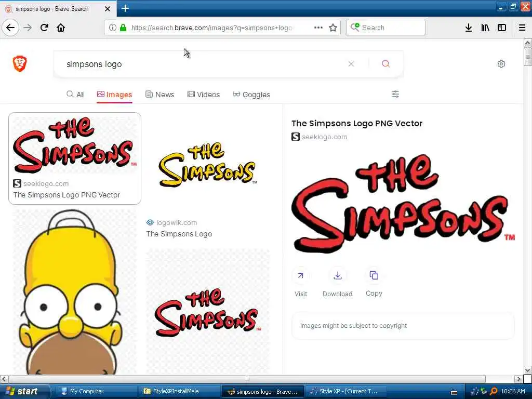
Task: Select the yellow Simpsons logo thumbnail
Action: pos(208,165)
